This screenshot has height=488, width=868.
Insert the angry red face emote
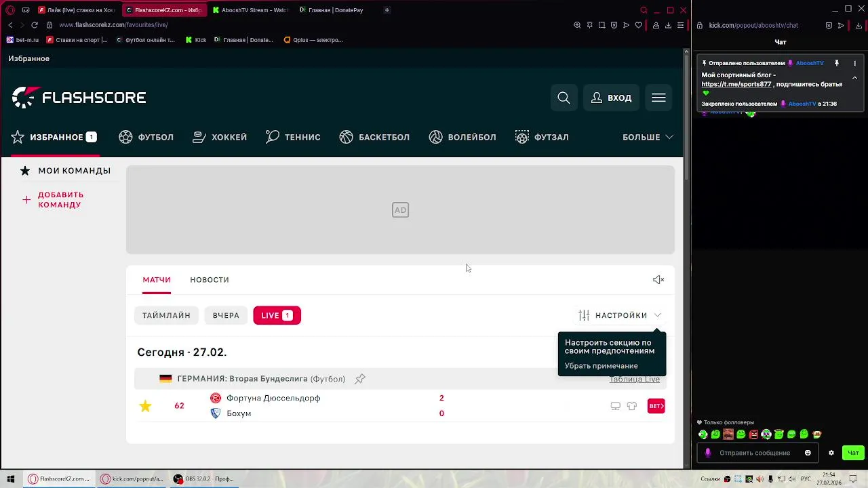(753, 434)
